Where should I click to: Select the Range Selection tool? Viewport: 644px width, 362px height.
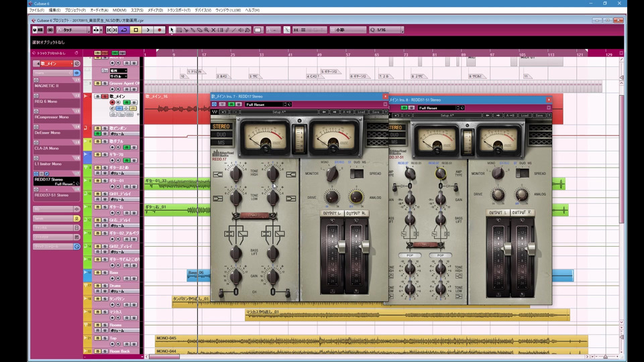tap(179, 30)
